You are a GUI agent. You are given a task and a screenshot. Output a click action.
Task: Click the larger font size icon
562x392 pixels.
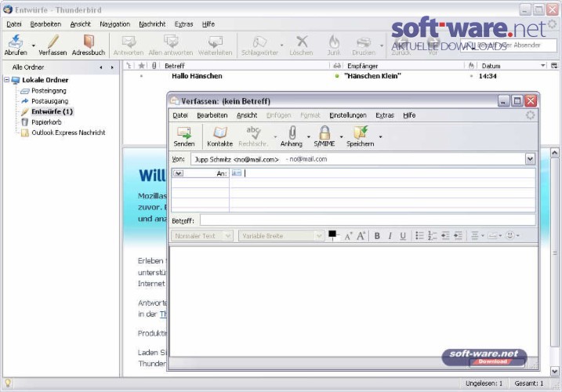(x=361, y=236)
